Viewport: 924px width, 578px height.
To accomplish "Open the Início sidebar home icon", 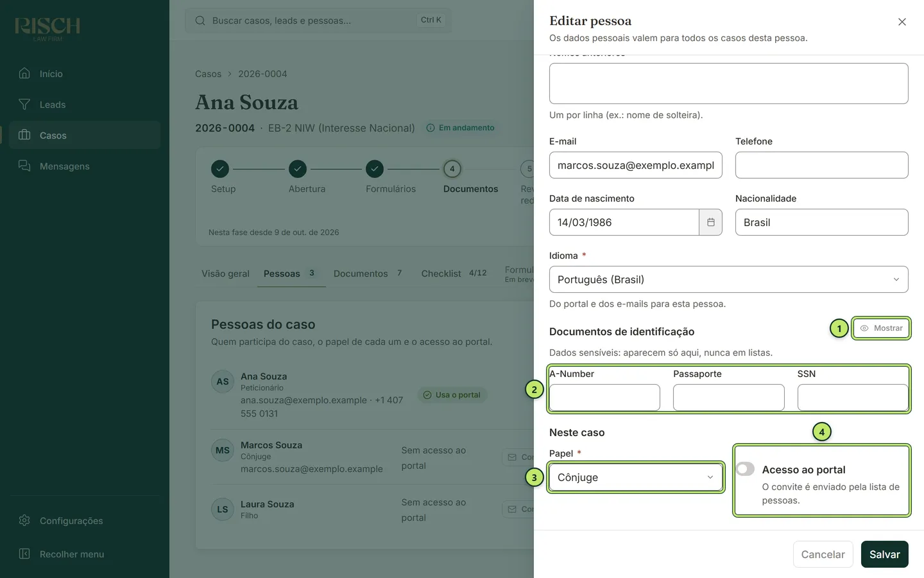I will pyautogui.click(x=24, y=73).
